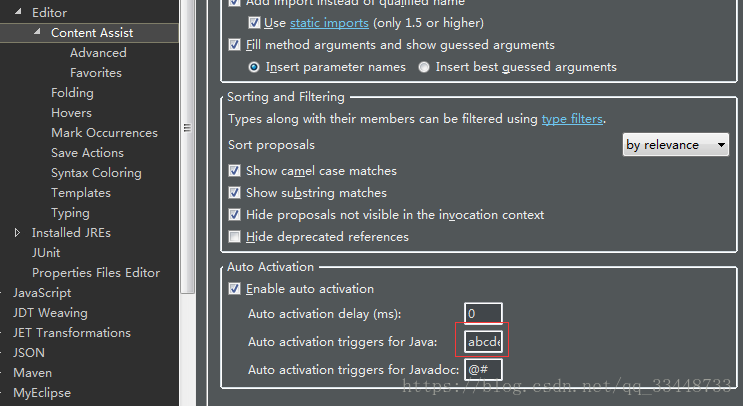Open the Sort proposals dropdown
The height and width of the screenshot is (406, 743).
675,145
